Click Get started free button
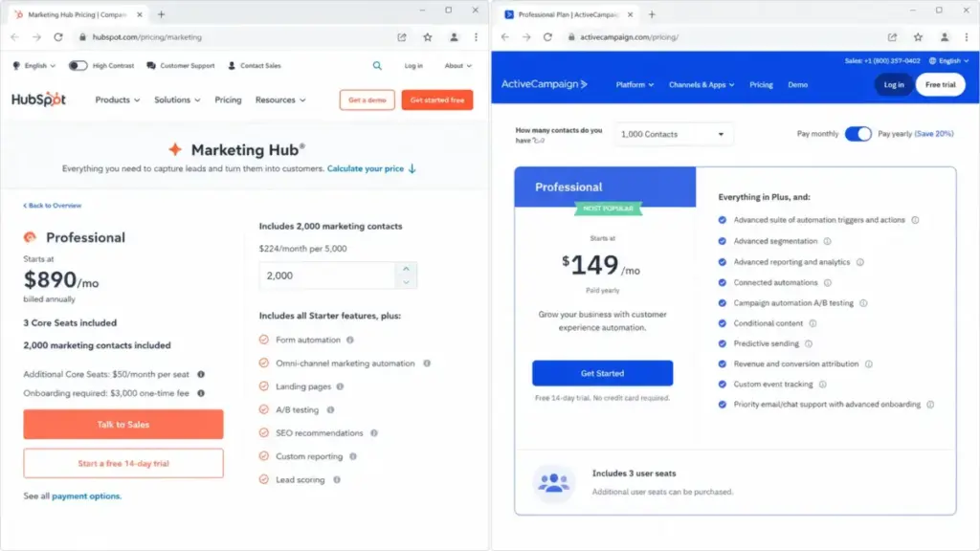 tap(436, 99)
